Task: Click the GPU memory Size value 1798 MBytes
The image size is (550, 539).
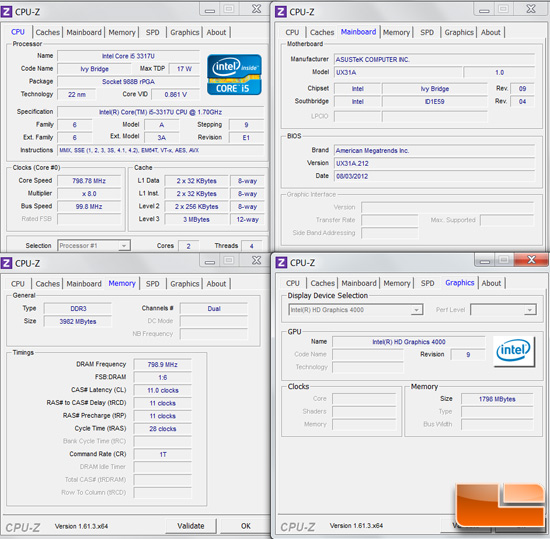Action: click(x=497, y=399)
